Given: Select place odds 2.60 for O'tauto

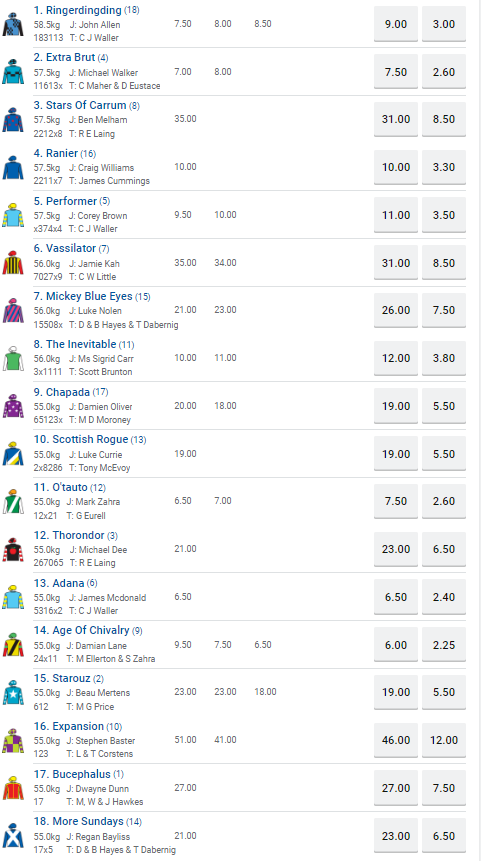Looking at the screenshot, I should pyautogui.click(x=444, y=501).
